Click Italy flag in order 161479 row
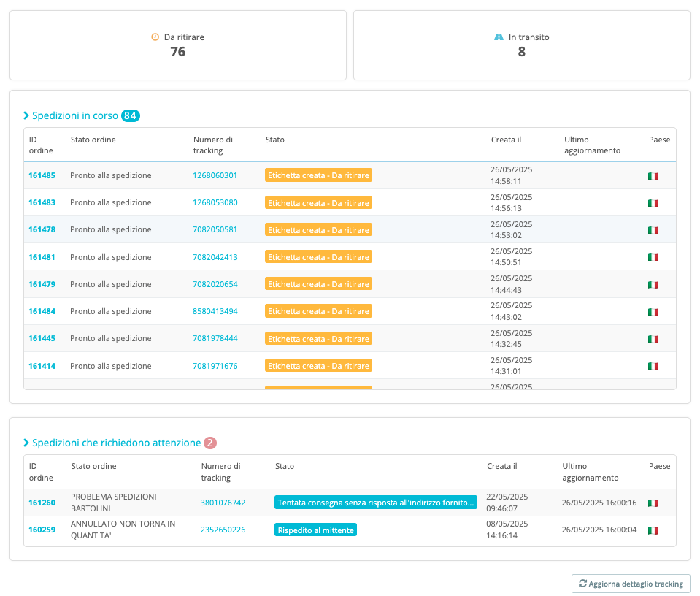700x596 pixels. [x=653, y=285]
